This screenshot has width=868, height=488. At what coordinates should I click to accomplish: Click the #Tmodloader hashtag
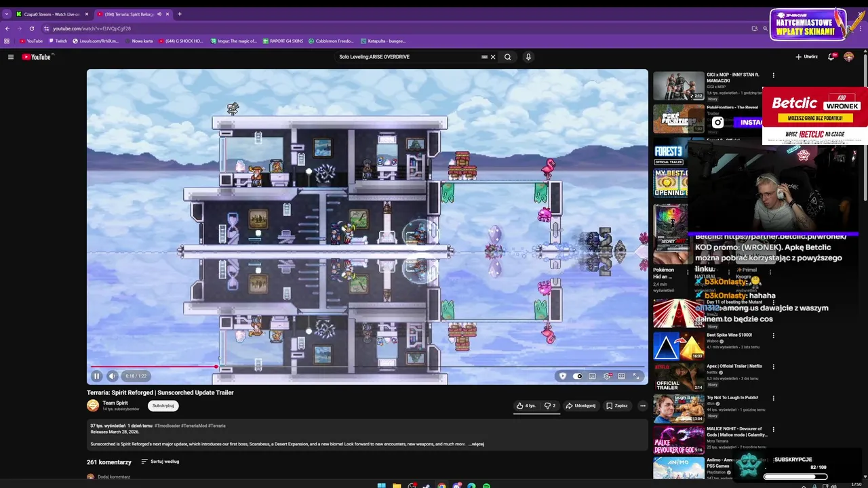pos(167,426)
